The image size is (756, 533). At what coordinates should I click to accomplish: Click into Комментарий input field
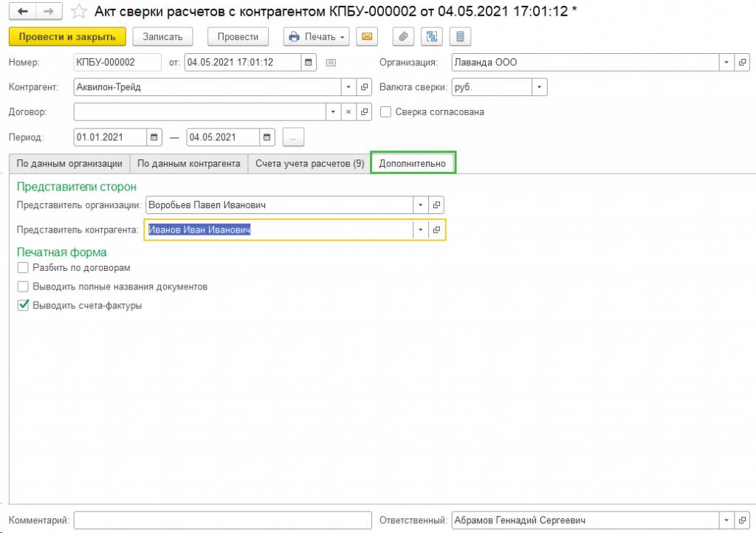[223, 520]
